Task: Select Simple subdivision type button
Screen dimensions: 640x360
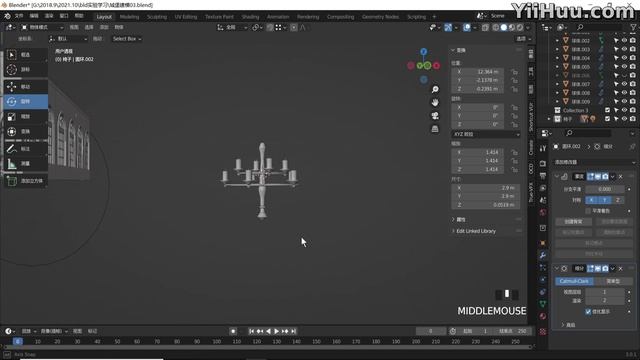Action: (613, 281)
